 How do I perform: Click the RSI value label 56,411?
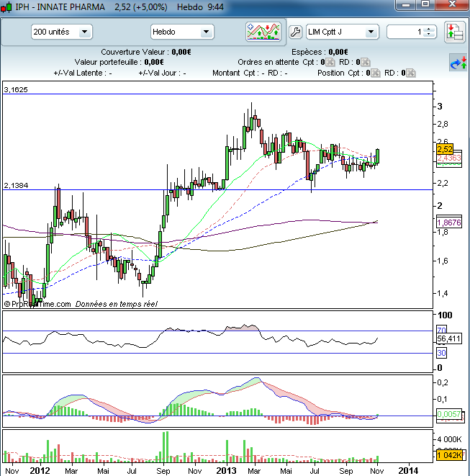(449, 338)
